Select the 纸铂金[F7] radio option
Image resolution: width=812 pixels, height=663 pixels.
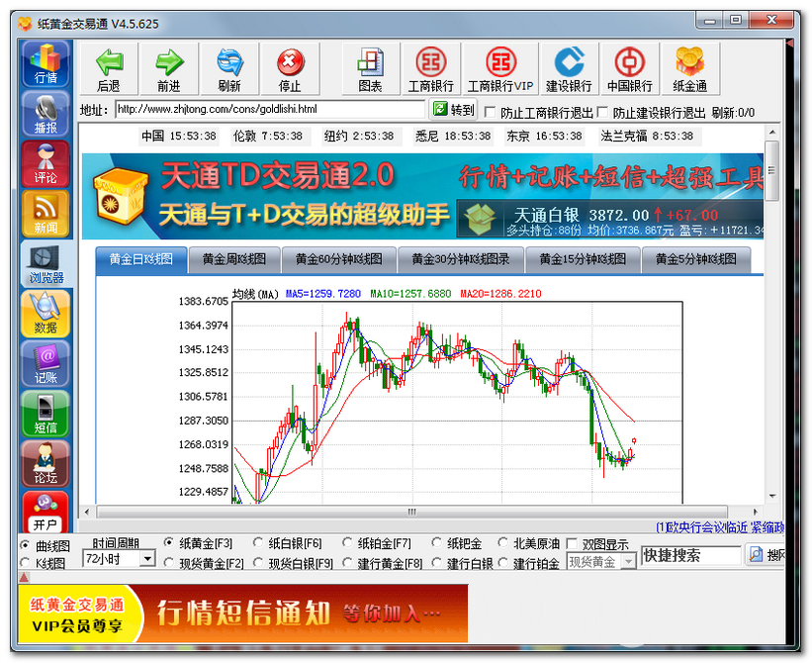(347, 543)
